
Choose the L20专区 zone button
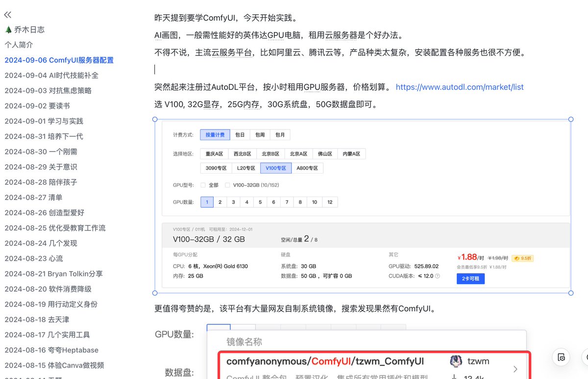click(x=245, y=168)
